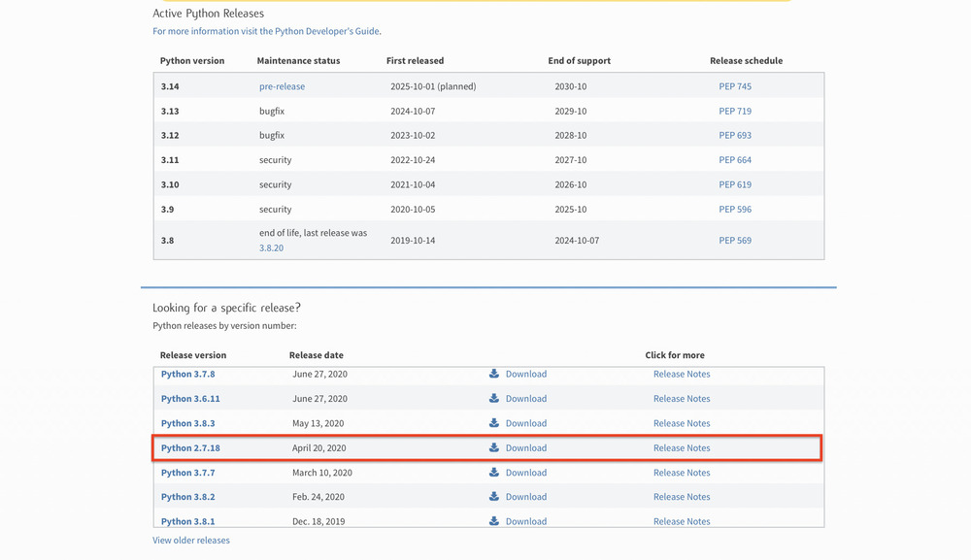This screenshot has width=971, height=560.
Task: Click download icon for Python 2.7.18
Action: 494,447
